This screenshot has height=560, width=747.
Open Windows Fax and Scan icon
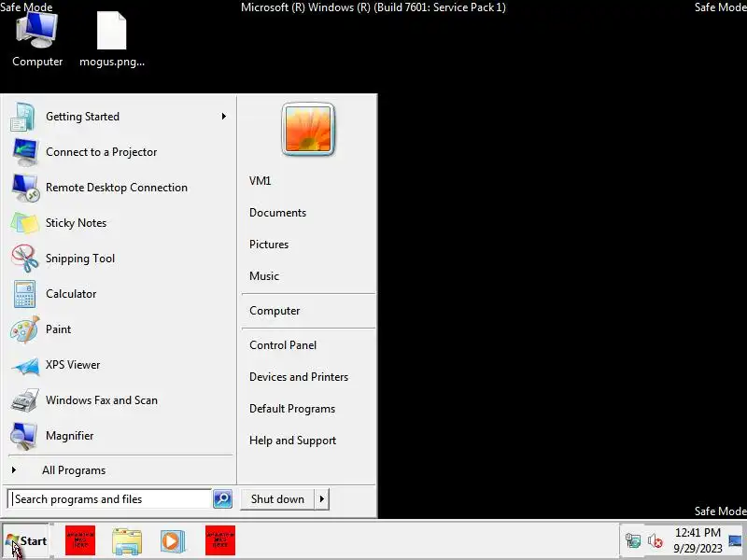click(25, 400)
